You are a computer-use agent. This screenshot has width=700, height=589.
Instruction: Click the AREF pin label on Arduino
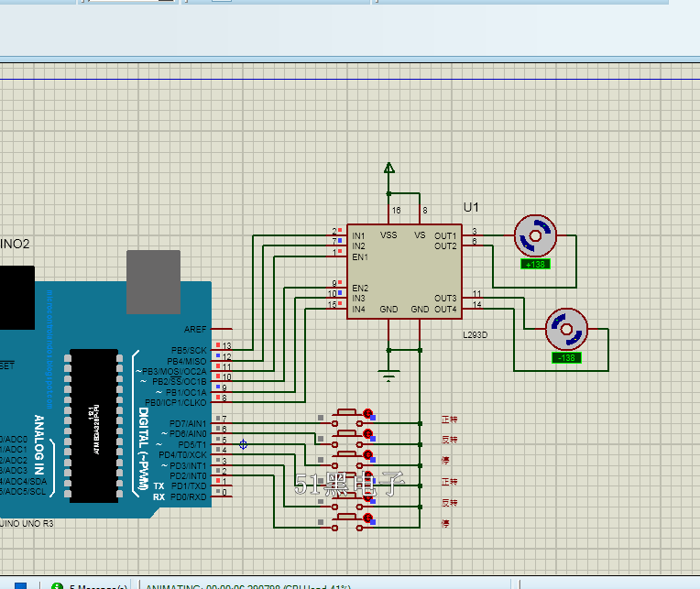point(195,329)
